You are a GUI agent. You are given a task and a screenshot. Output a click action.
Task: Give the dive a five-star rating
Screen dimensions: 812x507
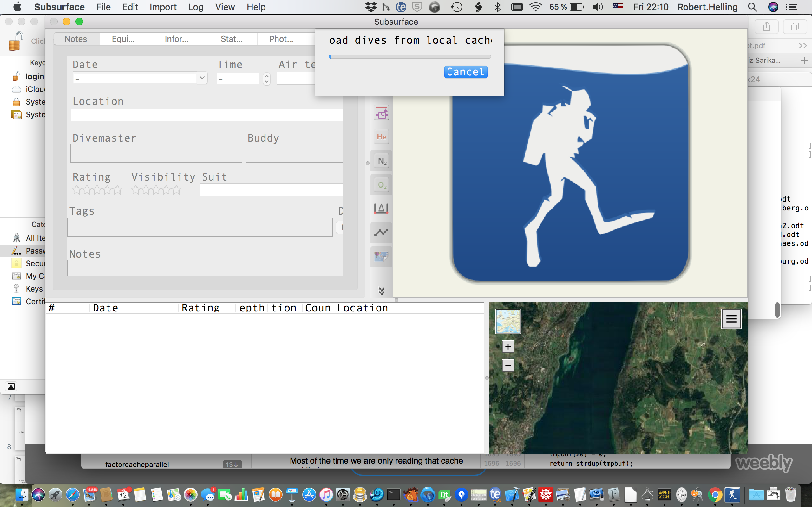(x=118, y=190)
